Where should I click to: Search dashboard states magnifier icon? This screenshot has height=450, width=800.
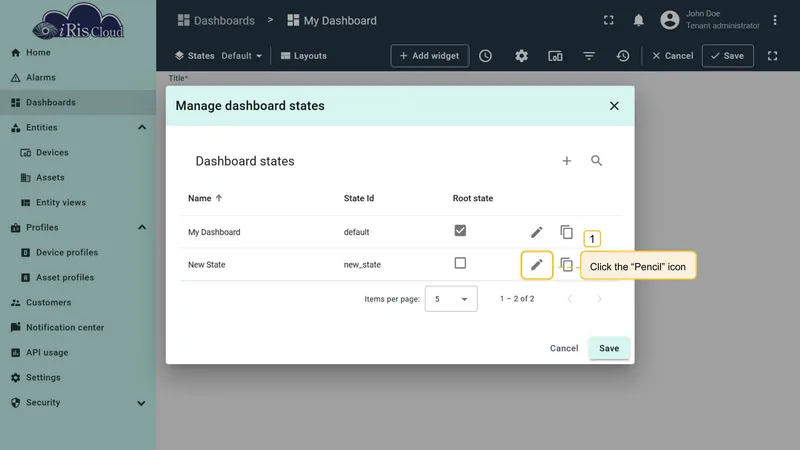click(596, 161)
